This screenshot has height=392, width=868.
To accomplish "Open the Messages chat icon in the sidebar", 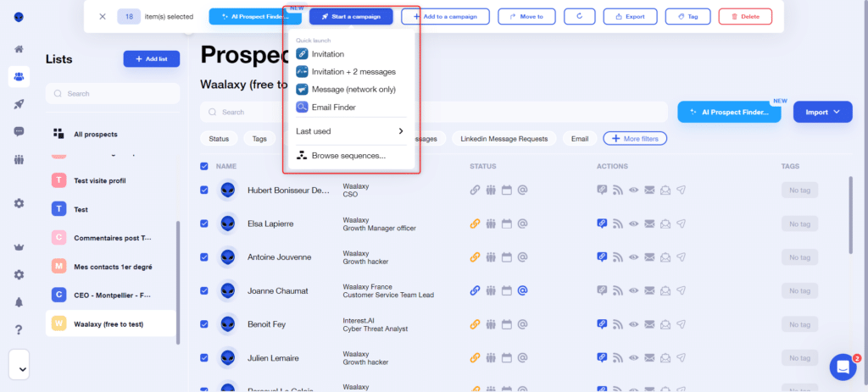I will click(x=19, y=131).
